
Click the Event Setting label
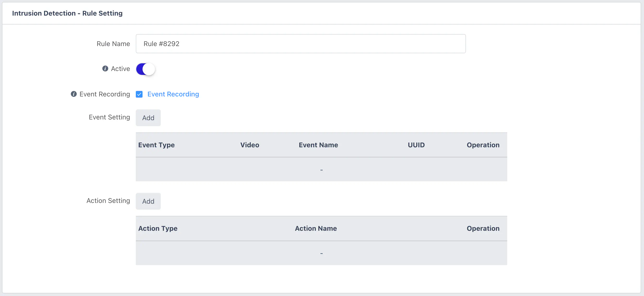[109, 117]
